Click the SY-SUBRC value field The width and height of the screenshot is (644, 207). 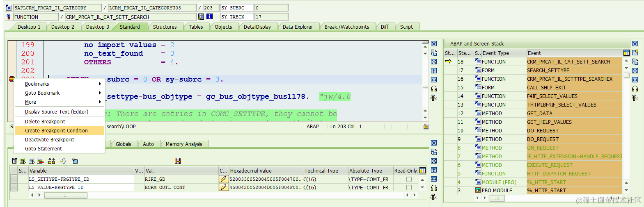point(271,8)
